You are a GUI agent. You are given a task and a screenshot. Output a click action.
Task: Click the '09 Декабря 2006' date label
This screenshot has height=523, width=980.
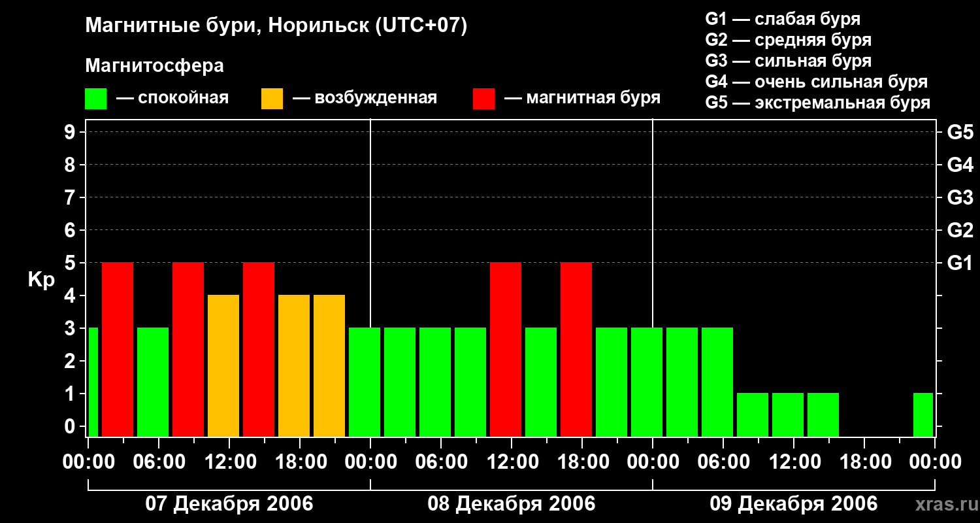point(794,504)
